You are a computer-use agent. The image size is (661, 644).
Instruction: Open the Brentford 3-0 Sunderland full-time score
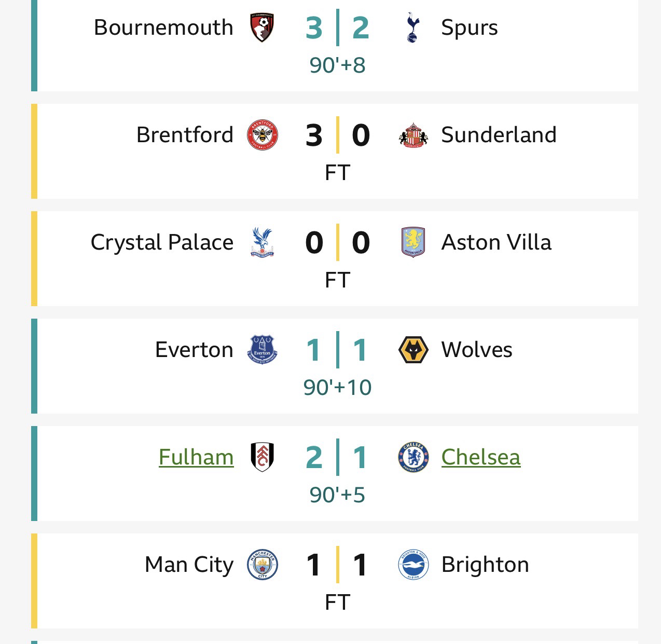pyautogui.click(x=337, y=135)
